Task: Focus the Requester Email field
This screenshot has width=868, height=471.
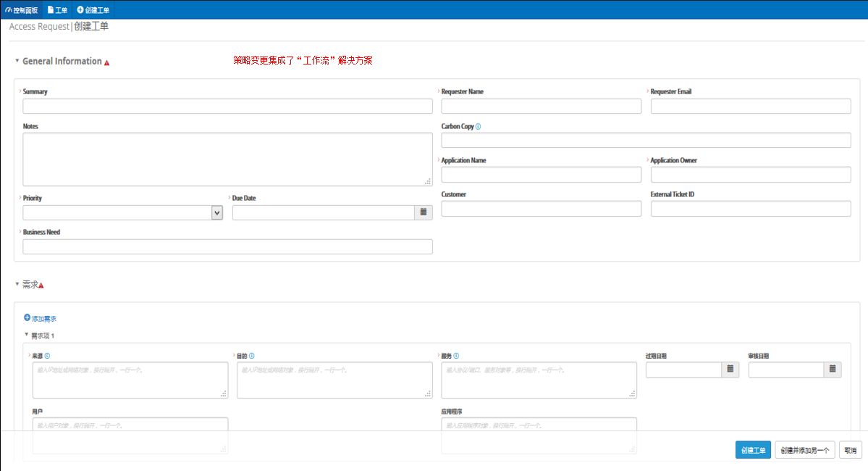Action: (751, 107)
